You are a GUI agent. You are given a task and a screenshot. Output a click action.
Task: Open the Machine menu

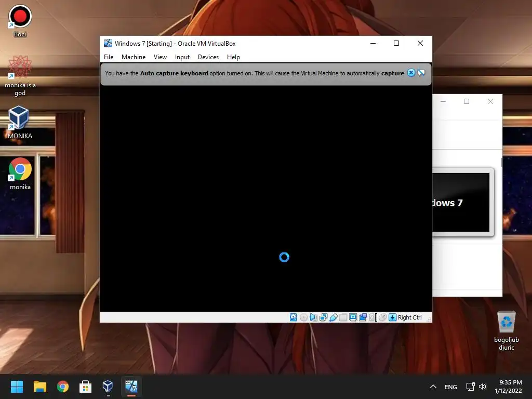[134, 57]
